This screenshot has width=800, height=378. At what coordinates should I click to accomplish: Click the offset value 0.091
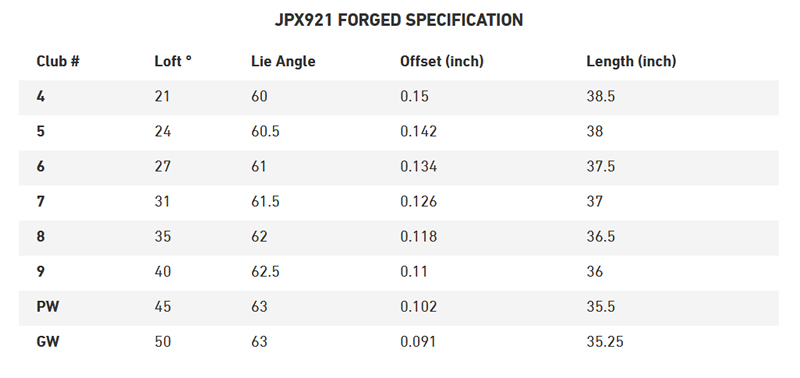[418, 341]
